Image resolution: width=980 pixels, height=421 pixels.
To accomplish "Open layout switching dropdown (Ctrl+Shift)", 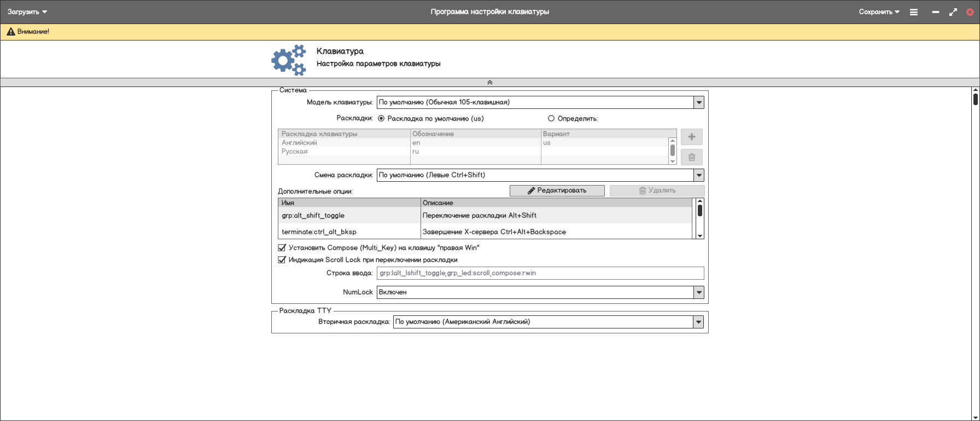I will [698, 175].
